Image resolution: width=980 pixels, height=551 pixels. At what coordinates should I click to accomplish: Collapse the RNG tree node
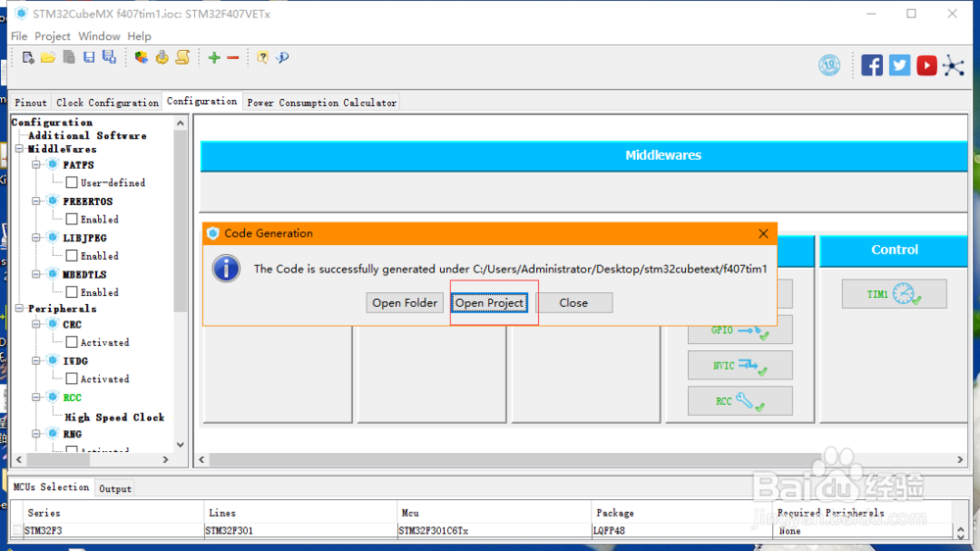pos(36,433)
